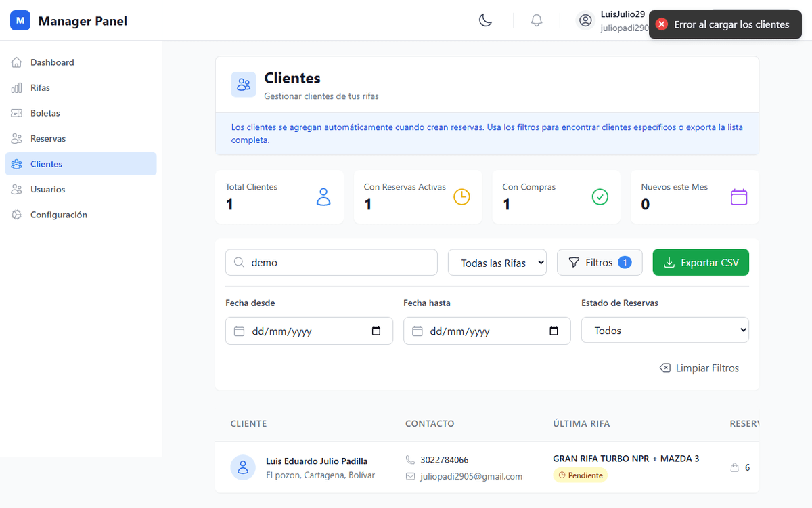Click Limpiar Filtros to reset filters
Image resolution: width=812 pixels, height=508 pixels.
click(x=699, y=368)
